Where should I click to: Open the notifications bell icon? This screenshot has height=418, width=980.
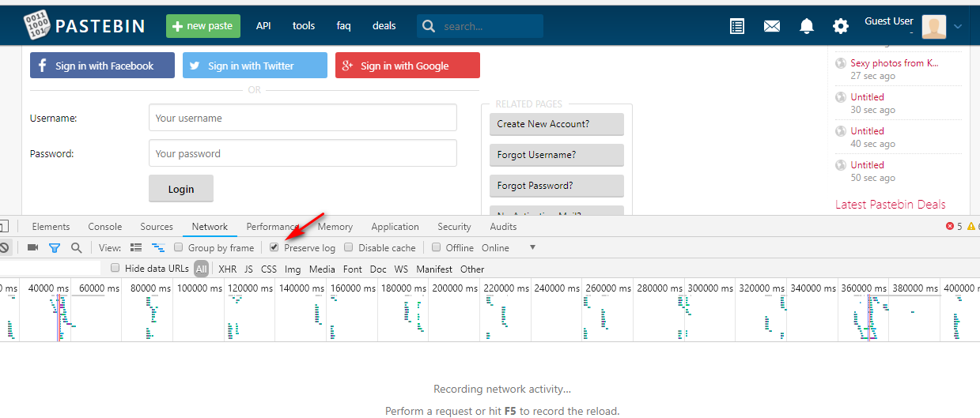pos(806,26)
